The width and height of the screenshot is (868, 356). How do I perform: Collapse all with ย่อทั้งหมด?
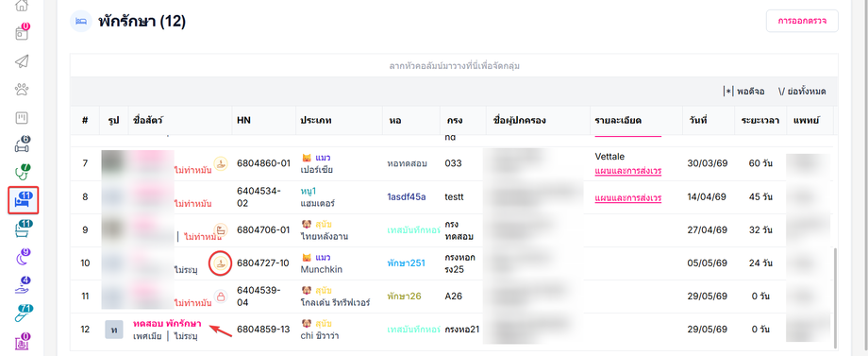pos(802,92)
